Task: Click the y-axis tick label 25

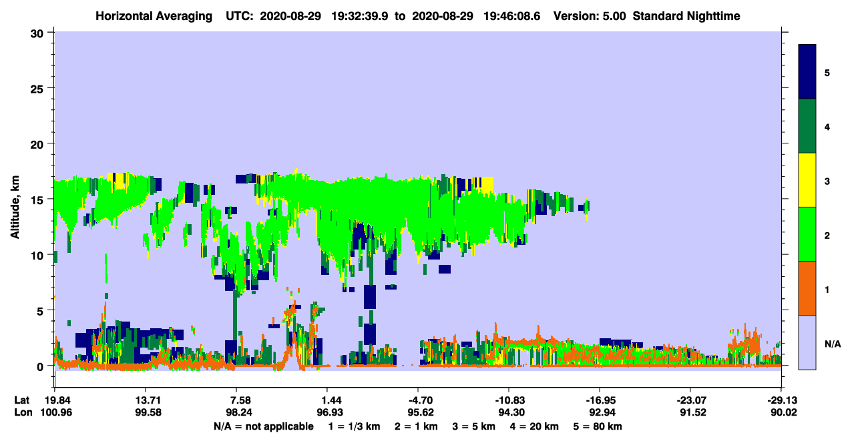Action: tap(39, 88)
